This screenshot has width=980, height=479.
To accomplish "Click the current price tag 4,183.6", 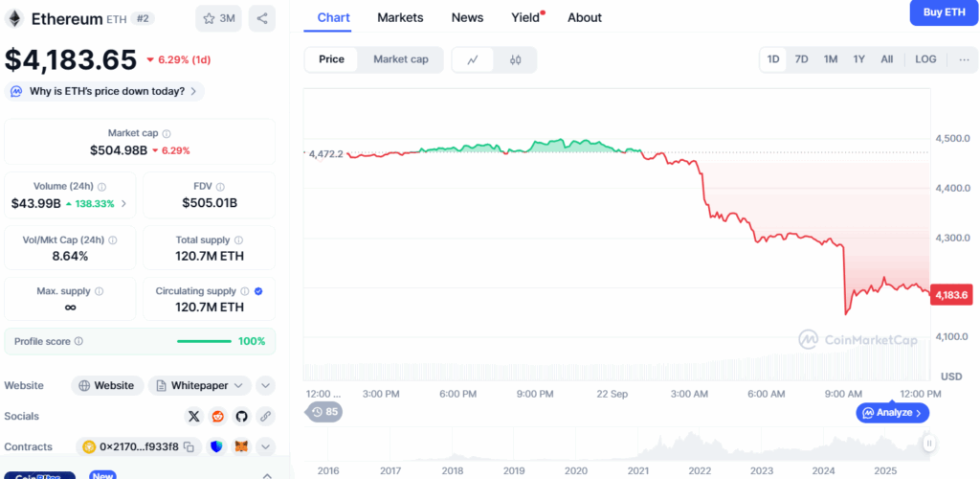I will [x=950, y=294].
